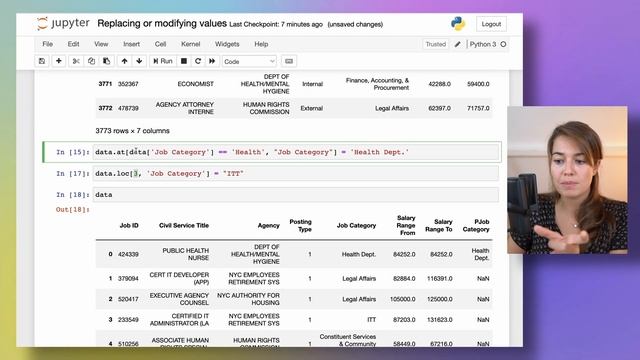Move selected cell down arrow

[139, 61]
